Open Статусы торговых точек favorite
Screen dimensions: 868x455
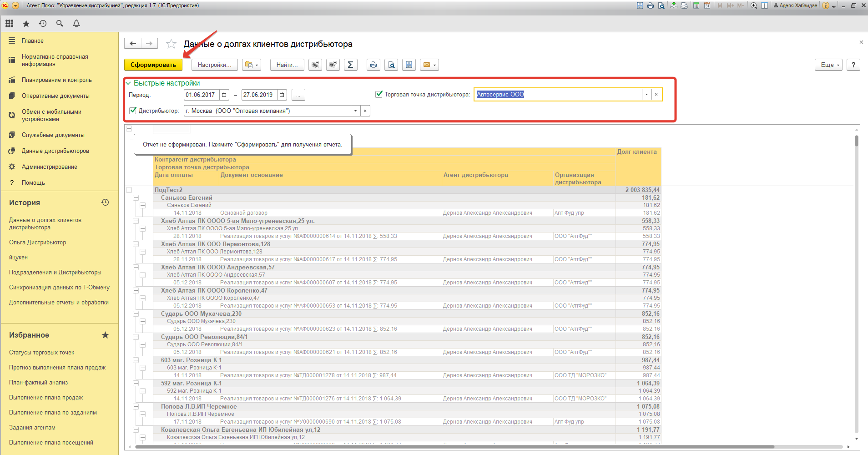pos(41,352)
